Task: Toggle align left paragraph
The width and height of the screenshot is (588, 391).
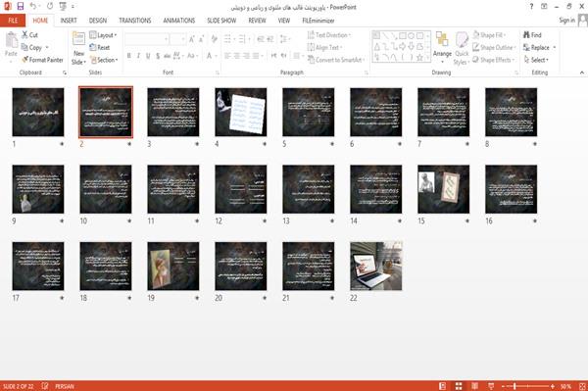Action: pyautogui.click(x=227, y=56)
